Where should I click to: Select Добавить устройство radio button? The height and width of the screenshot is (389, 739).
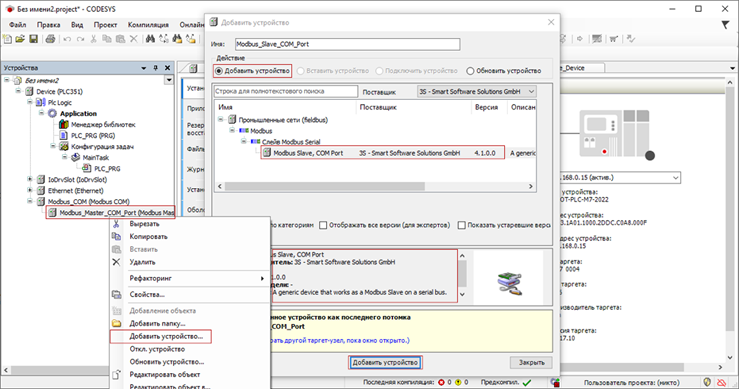pos(219,71)
